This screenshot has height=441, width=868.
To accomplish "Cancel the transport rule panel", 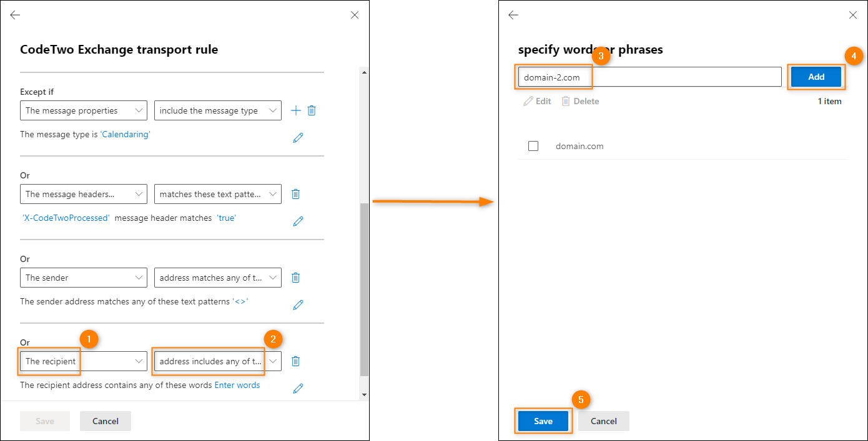I will coord(106,421).
